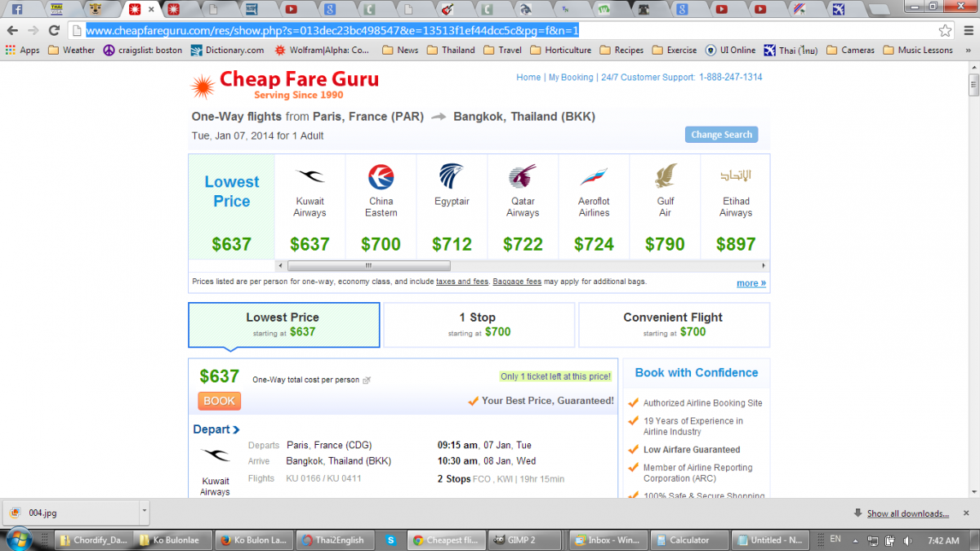The height and width of the screenshot is (551, 980).
Task: Open the downloaded 004.jpg file
Action: pyautogui.click(x=69, y=513)
